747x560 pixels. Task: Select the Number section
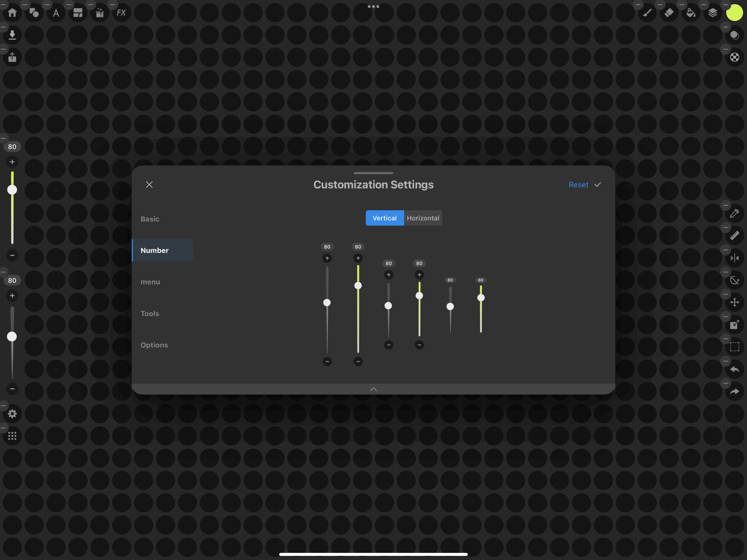pyautogui.click(x=163, y=250)
